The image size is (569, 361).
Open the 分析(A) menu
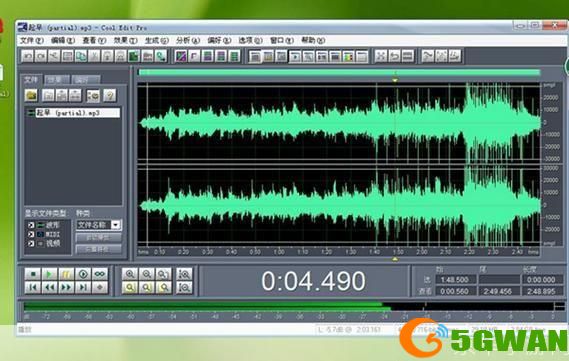[188, 40]
